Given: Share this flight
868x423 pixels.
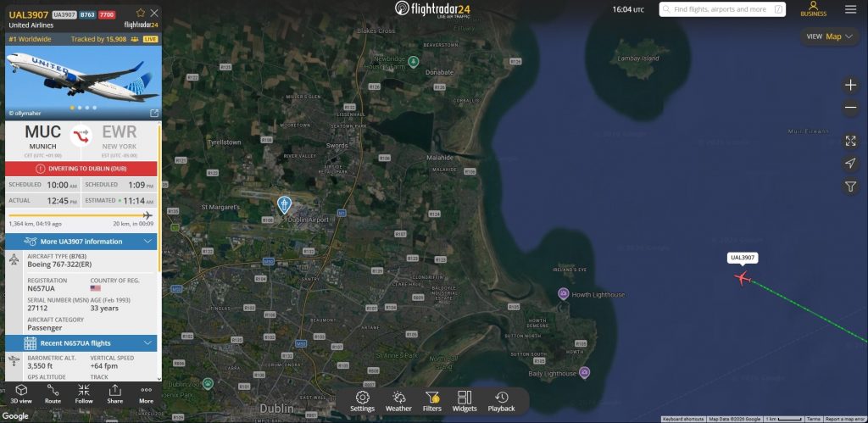Looking at the screenshot, I should click(114, 393).
